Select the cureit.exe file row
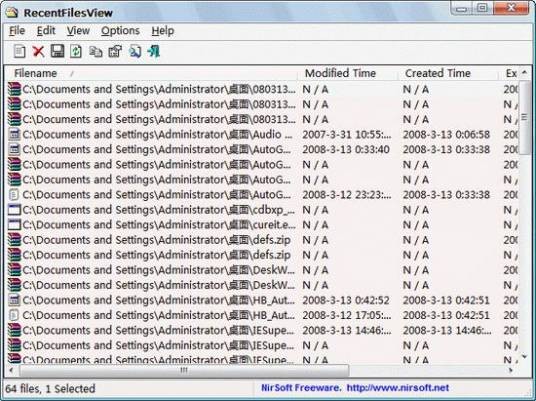536x401 pixels. coord(262,225)
